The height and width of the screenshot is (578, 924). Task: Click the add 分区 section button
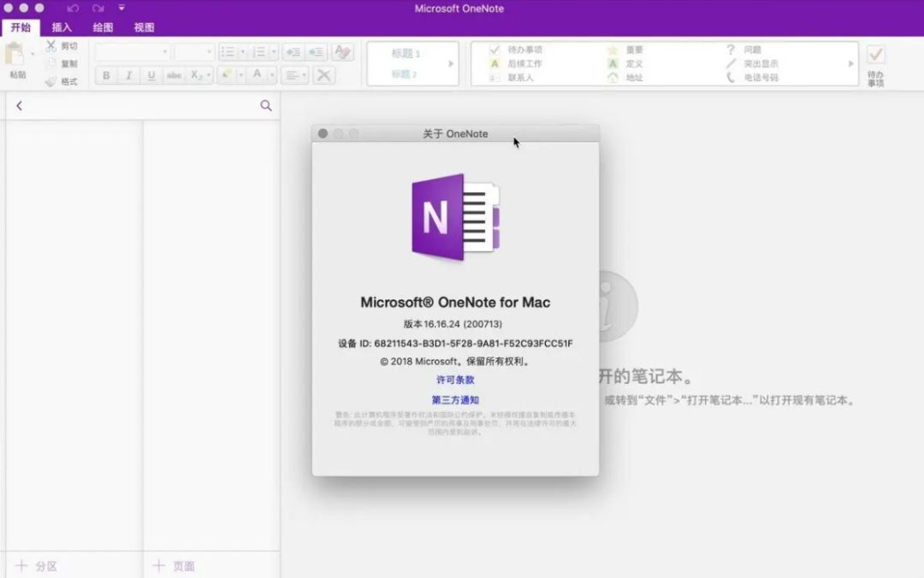point(37,566)
